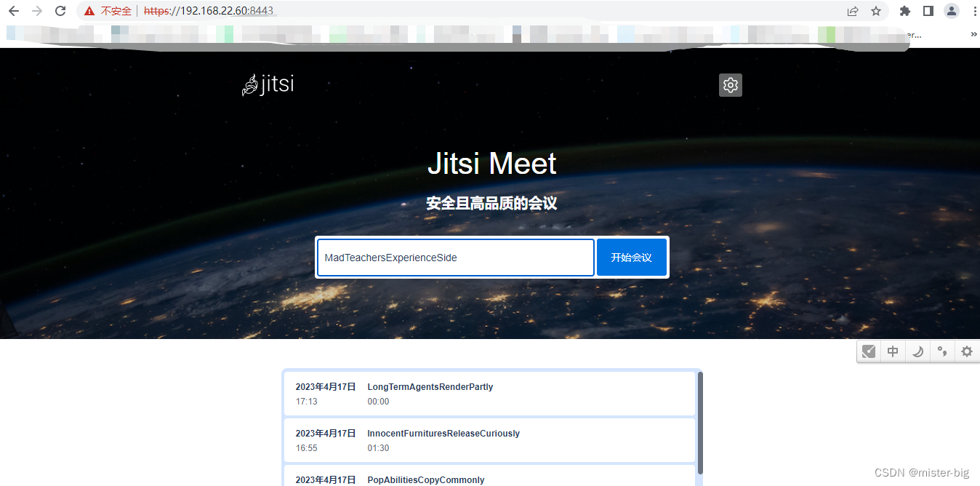Image resolution: width=980 pixels, height=486 pixels.
Task: Bookmark this page via the star icon
Action: 876,11
